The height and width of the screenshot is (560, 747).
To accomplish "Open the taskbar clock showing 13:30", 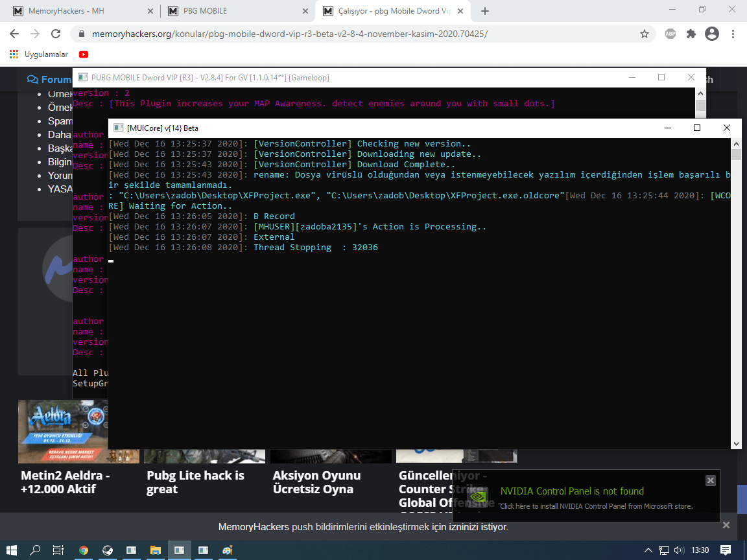I will point(700,550).
